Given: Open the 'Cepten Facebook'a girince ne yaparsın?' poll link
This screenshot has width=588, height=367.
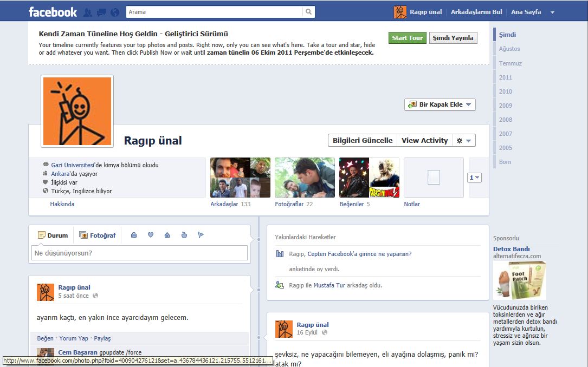Looking at the screenshot, I should click(359, 253).
